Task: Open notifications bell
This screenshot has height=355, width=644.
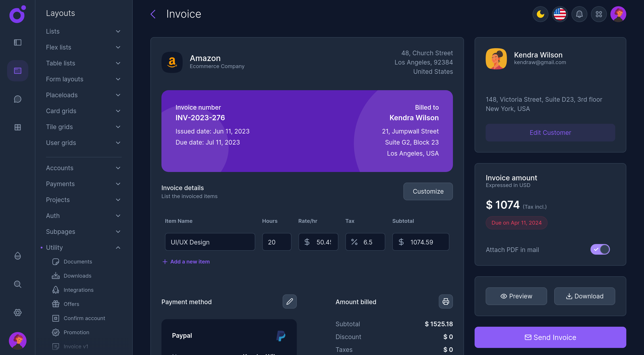Action: (579, 14)
